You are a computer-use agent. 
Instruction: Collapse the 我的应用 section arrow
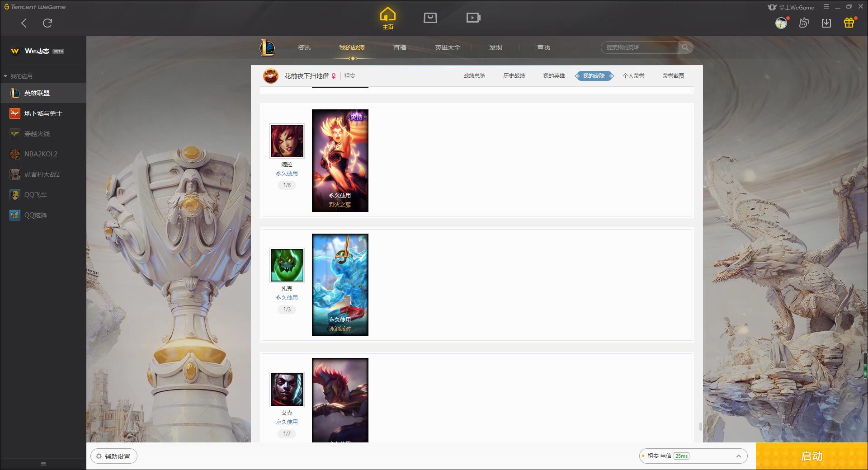coord(5,76)
